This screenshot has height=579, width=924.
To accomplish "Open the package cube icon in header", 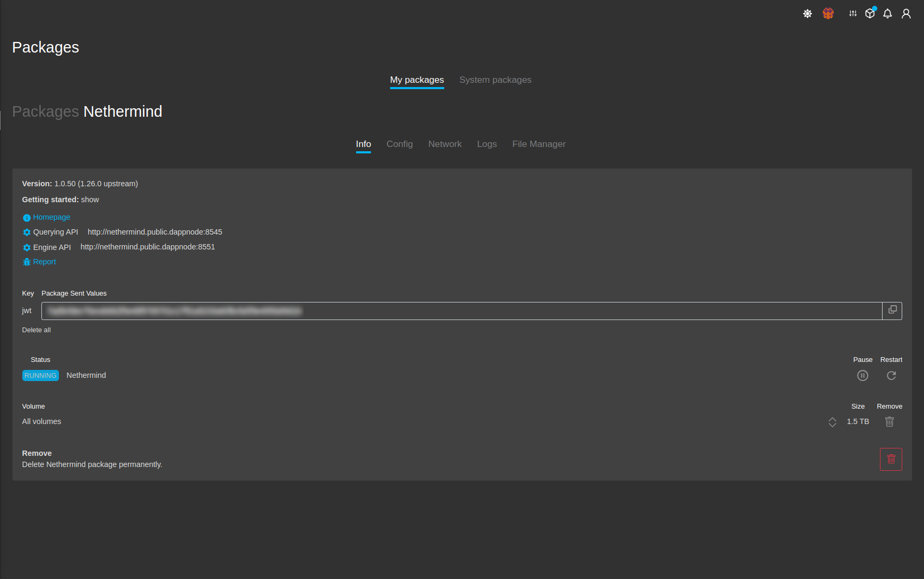I will pyautogui.click(x=870, y=14).
